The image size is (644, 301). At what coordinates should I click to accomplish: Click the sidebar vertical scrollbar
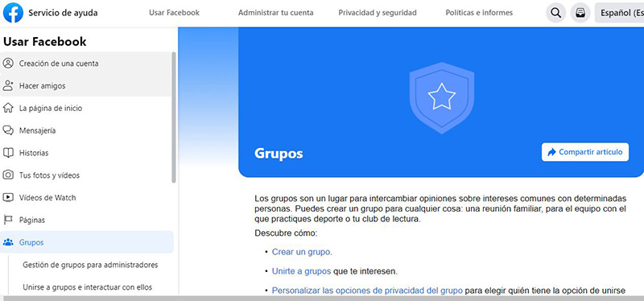pos(174,118)
